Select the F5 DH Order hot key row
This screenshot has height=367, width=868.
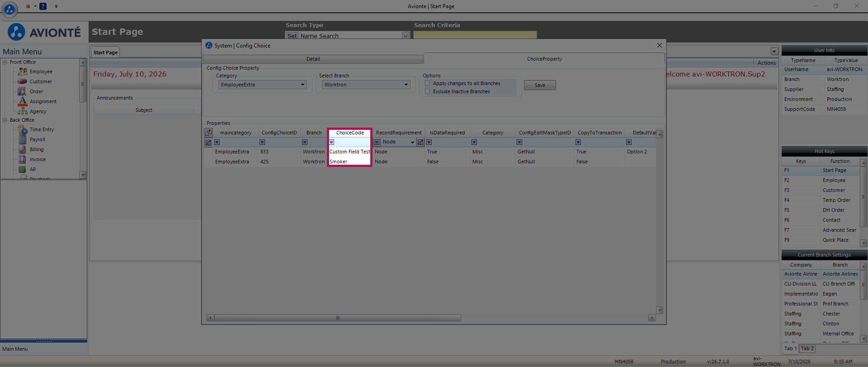pyautogui.click(x=821, y=210)
